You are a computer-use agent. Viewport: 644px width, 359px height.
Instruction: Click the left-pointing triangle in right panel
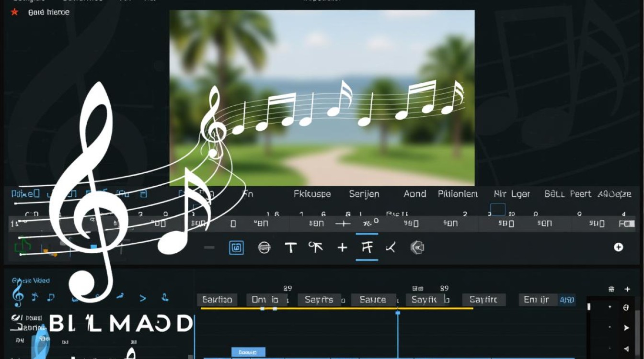(x=626, y=348)
